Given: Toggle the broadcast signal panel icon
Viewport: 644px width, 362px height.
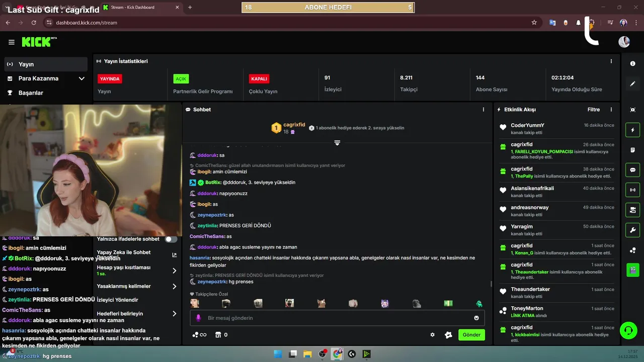Looking at the screenshot, I should click(632, 190).
